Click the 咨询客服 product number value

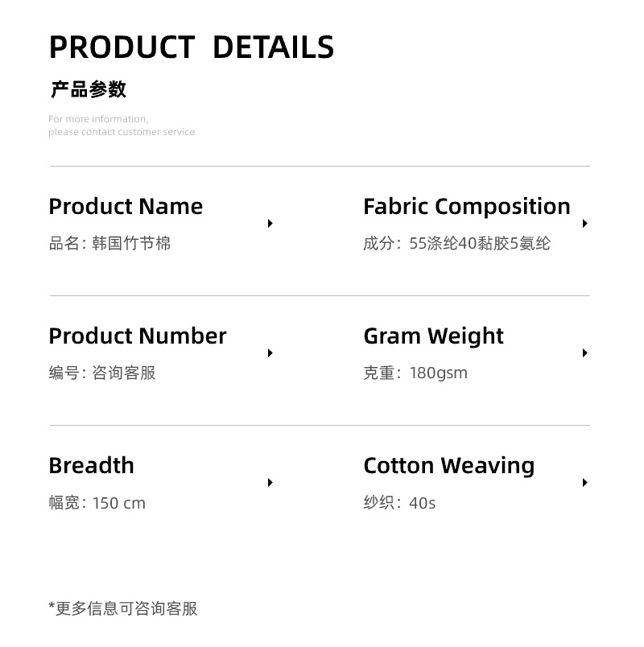[x=124, y=373]
